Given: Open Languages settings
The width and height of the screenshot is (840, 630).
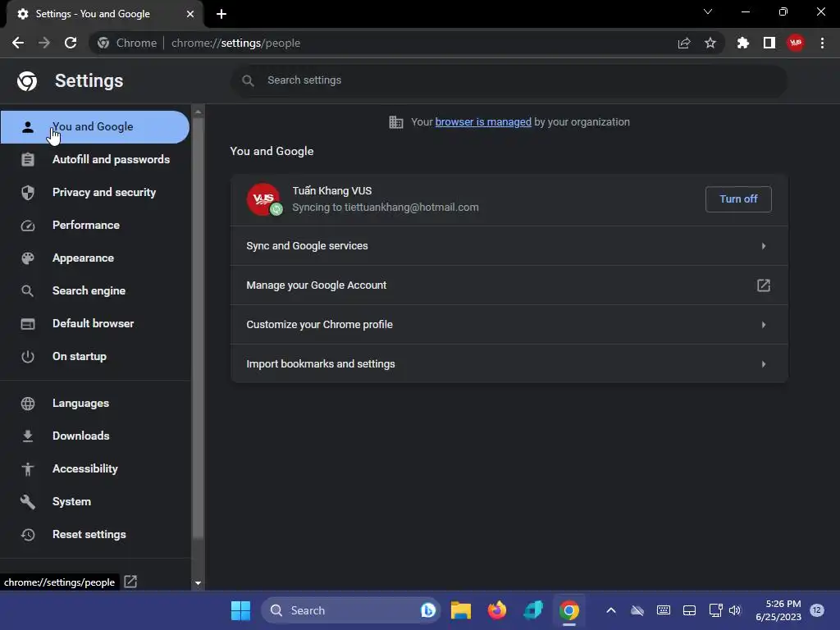Looking at the screenshot, I should pos(95,404).
